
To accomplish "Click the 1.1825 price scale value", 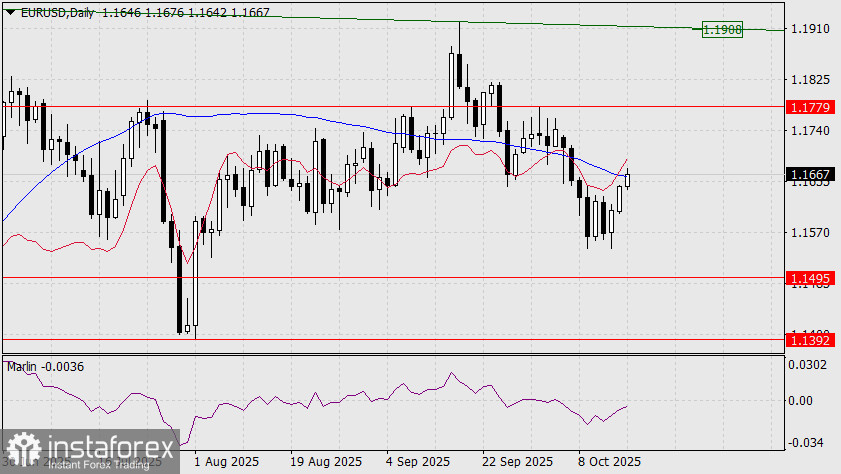I will click(x=810, y=80).
